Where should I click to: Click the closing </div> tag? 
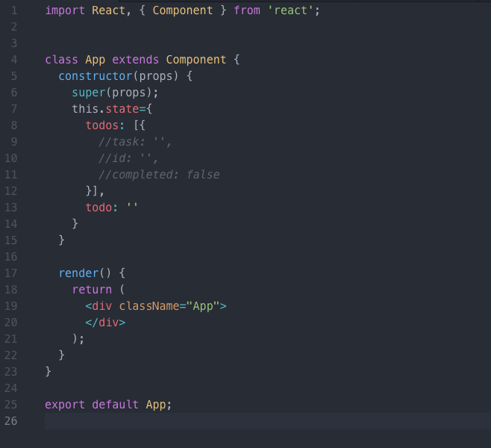(105, 323)
